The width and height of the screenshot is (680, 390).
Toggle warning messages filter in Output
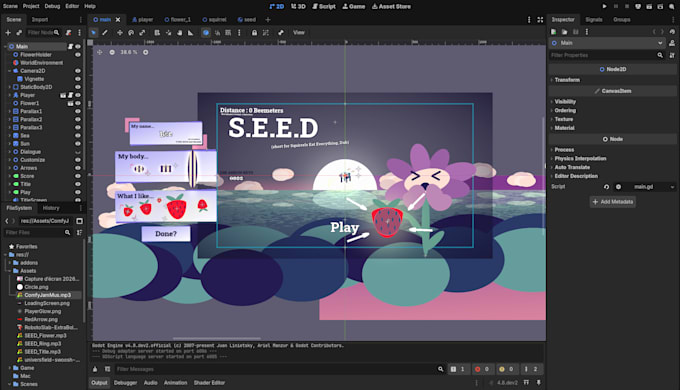point(506,369)
